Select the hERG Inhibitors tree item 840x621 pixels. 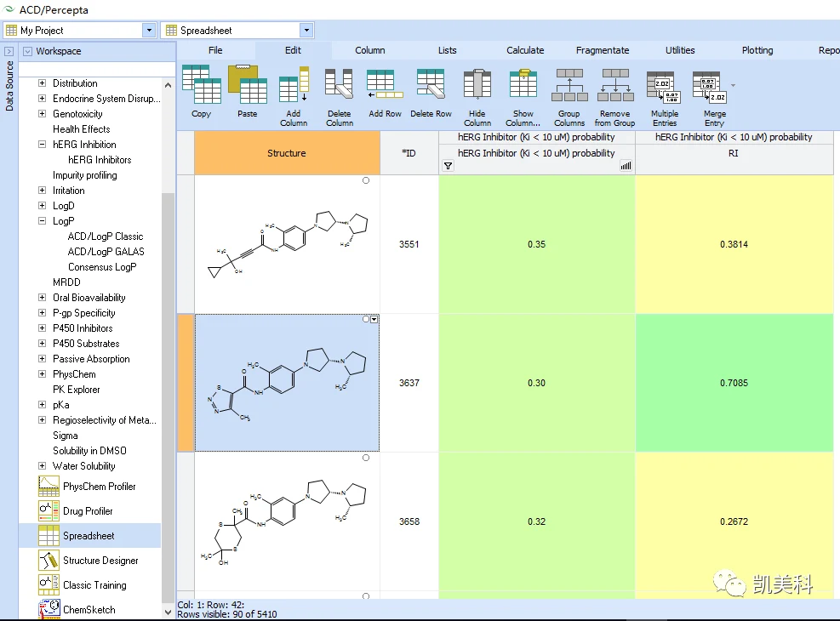(100, 160)
